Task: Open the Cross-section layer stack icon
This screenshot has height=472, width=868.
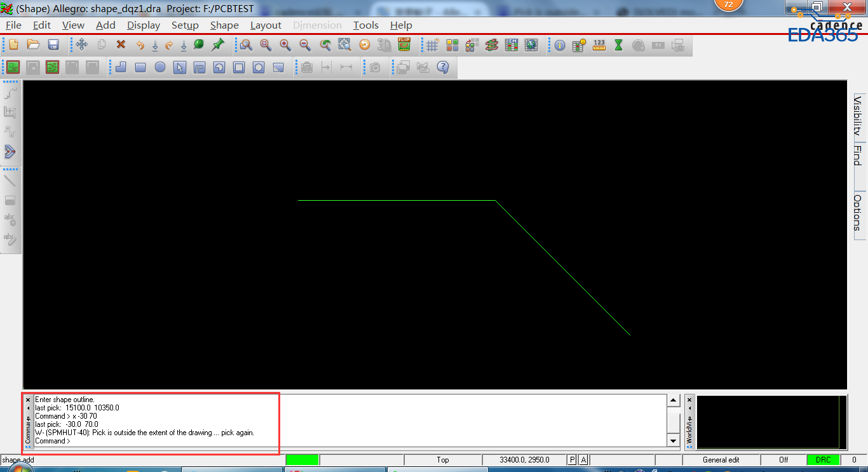Action: 491,45
